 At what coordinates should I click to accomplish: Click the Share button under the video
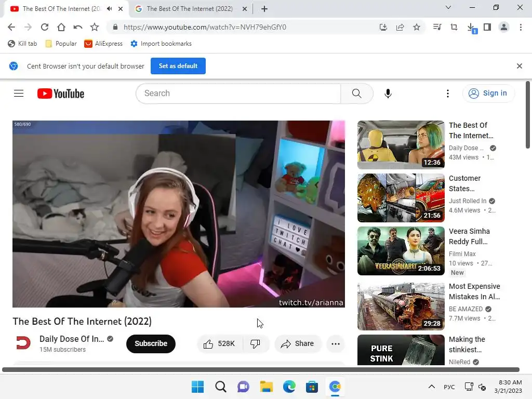[x=298, y=344]
